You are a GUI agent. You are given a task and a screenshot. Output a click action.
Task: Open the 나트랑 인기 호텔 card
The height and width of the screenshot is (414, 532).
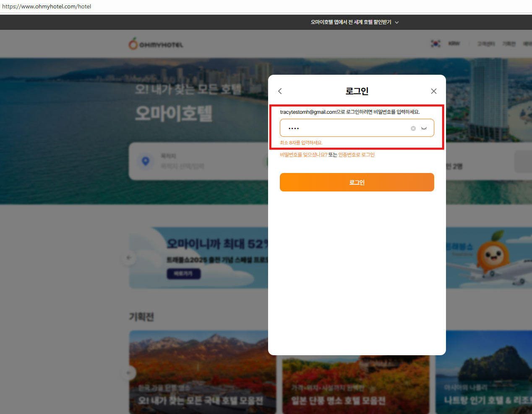484,372
